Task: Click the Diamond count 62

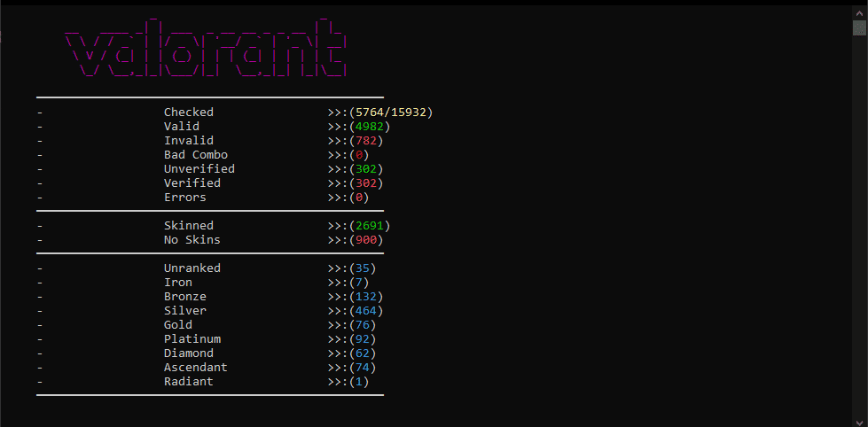Action: point(363,353)
